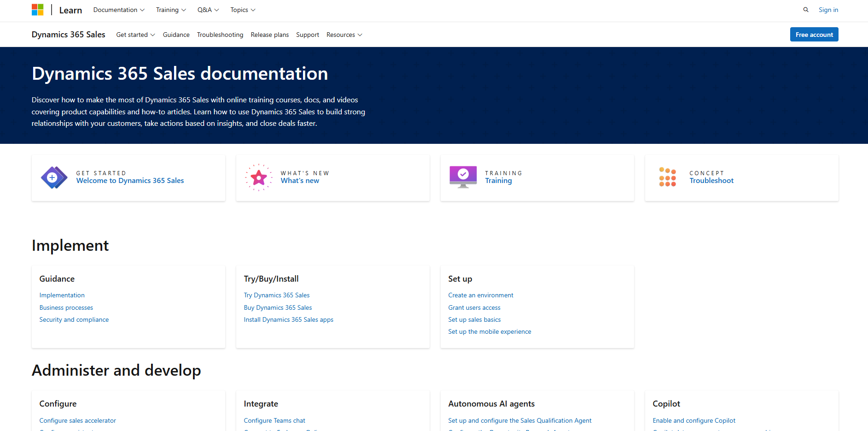Image resolution: width=868 pixels, height=431 pixels.
Task: Click Try Dynamics 365 Sales link
Action: click(277, 295)
